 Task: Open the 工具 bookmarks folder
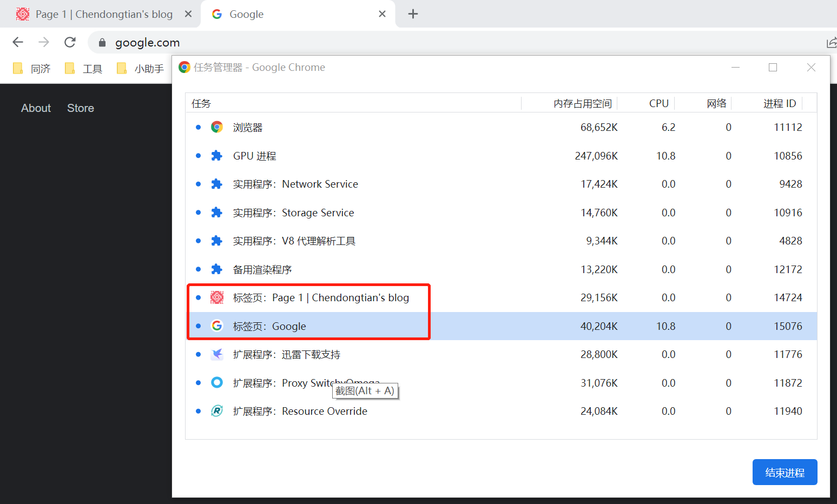84,69
